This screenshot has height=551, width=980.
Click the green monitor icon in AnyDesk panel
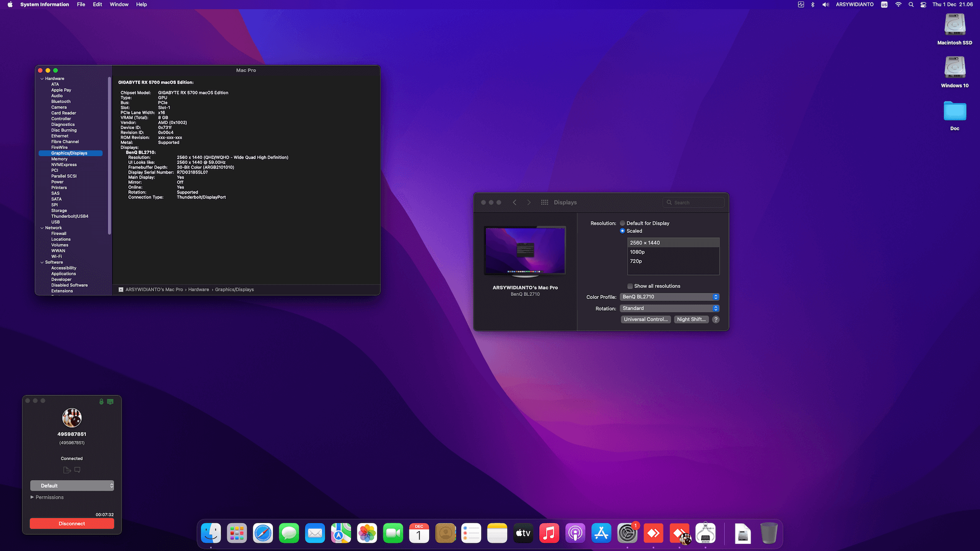(110, 402)
